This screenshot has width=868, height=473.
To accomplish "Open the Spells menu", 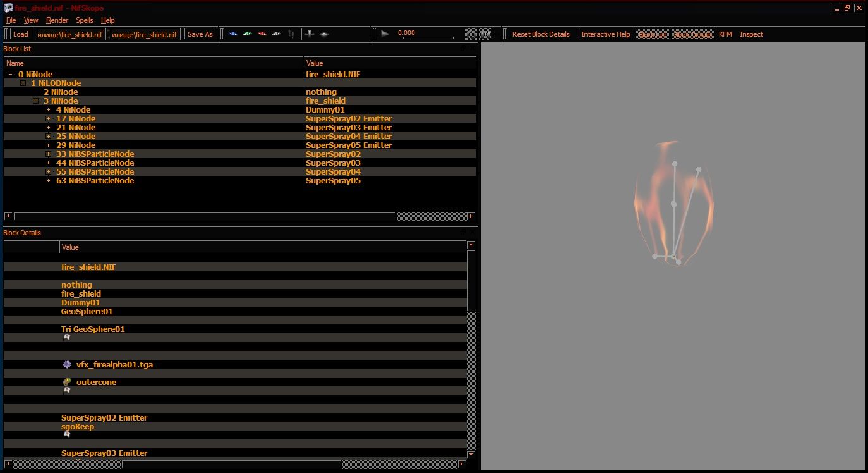I will pyautogui.click(x=85, y=20).
